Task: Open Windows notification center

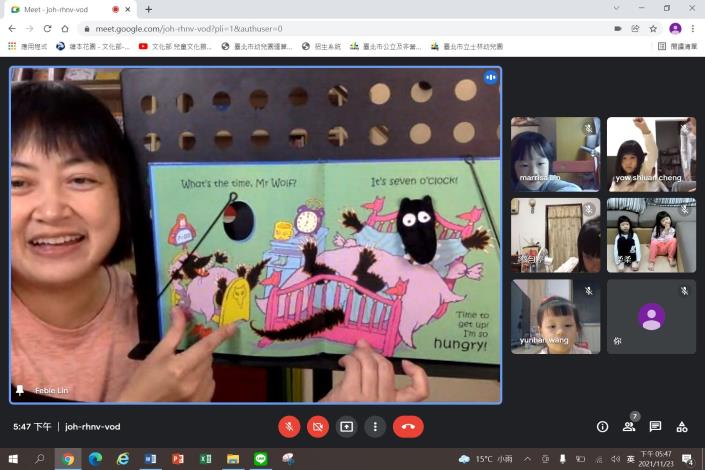Action: 687,459
